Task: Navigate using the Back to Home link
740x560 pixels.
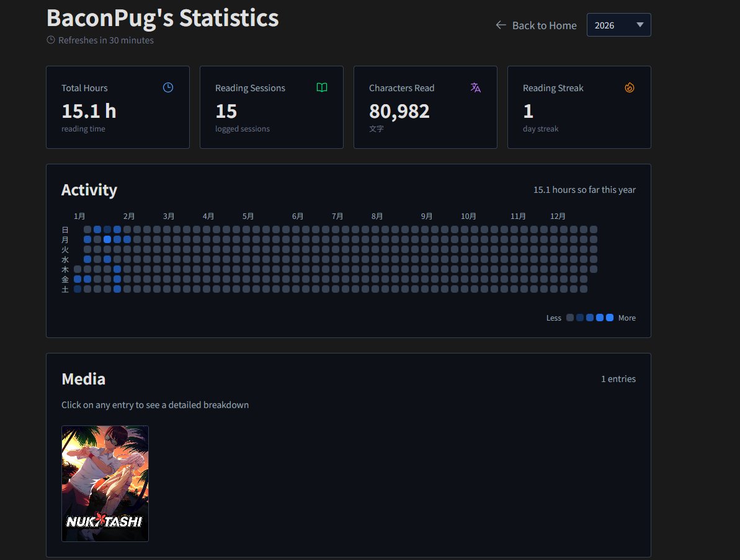Action: pyautogui.click(x=544, y=25)
